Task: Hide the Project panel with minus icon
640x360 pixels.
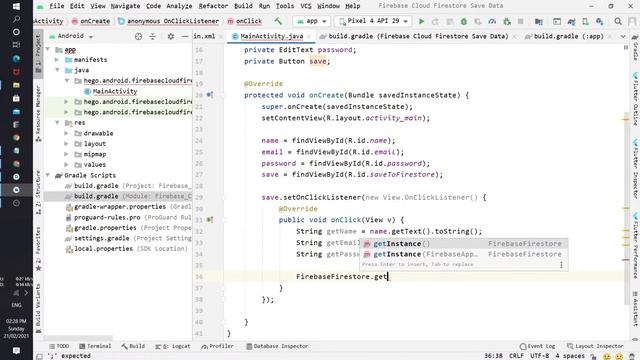Action: (x=184, y=36)
